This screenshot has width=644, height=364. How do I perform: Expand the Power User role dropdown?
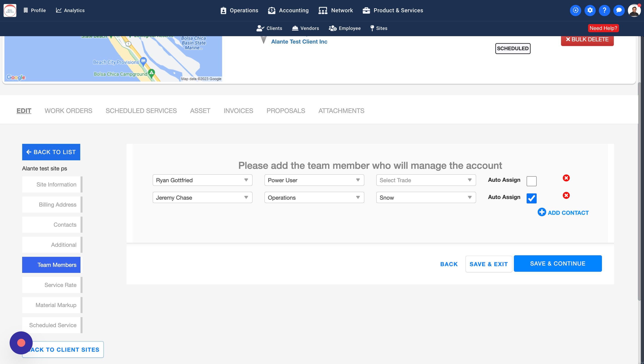(314, 180)
